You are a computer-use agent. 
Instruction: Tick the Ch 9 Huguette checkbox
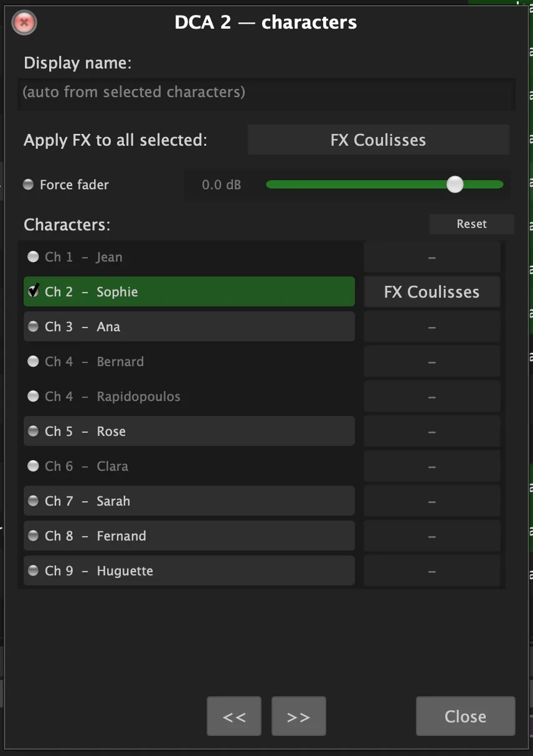(x=33, y=570)
